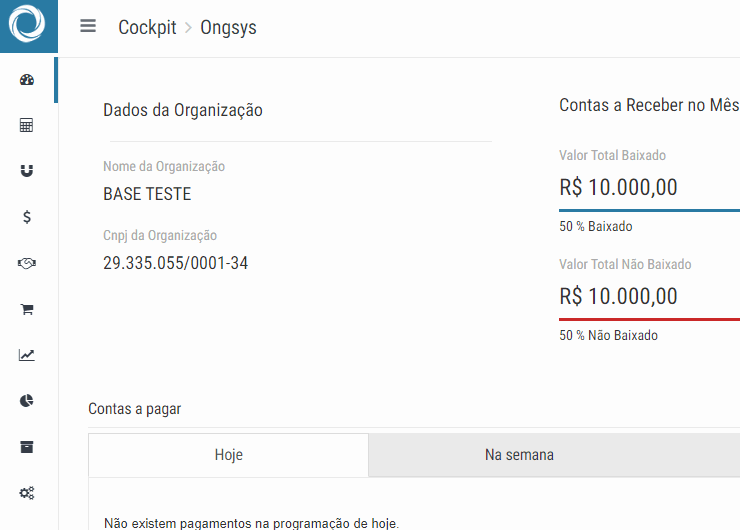Open the shopping cart sidebar icon
The image size is (740, 530).
(27, 309)
